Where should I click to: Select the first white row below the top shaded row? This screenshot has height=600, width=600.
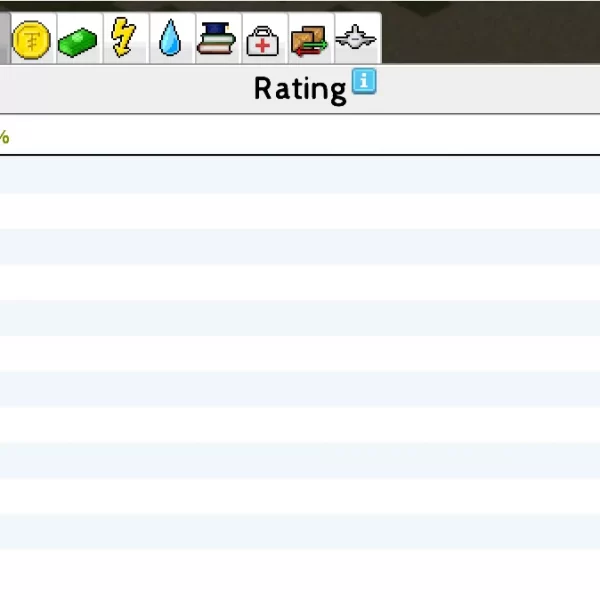[x=300, y=211]
